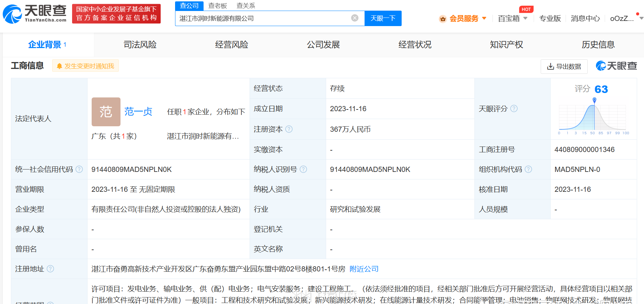
Task: Select the 存续 status value
Action: coord(337,89)
